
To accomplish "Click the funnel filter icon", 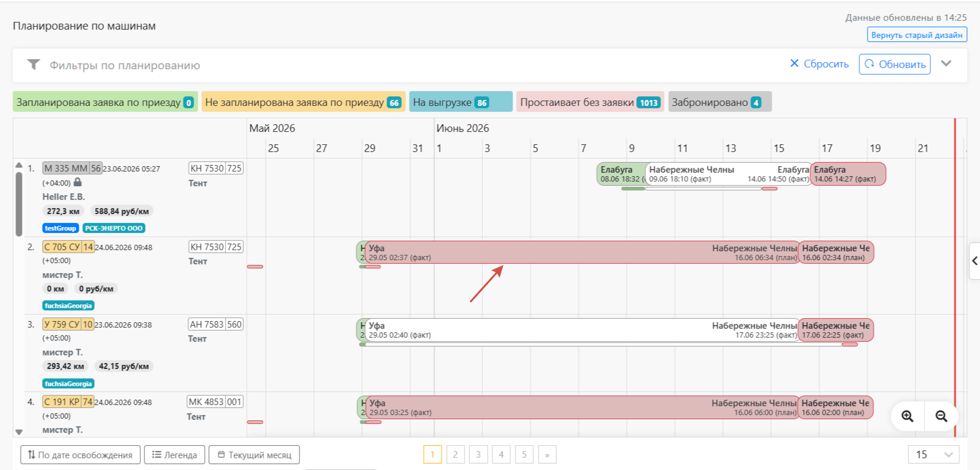I will point(34,64).
